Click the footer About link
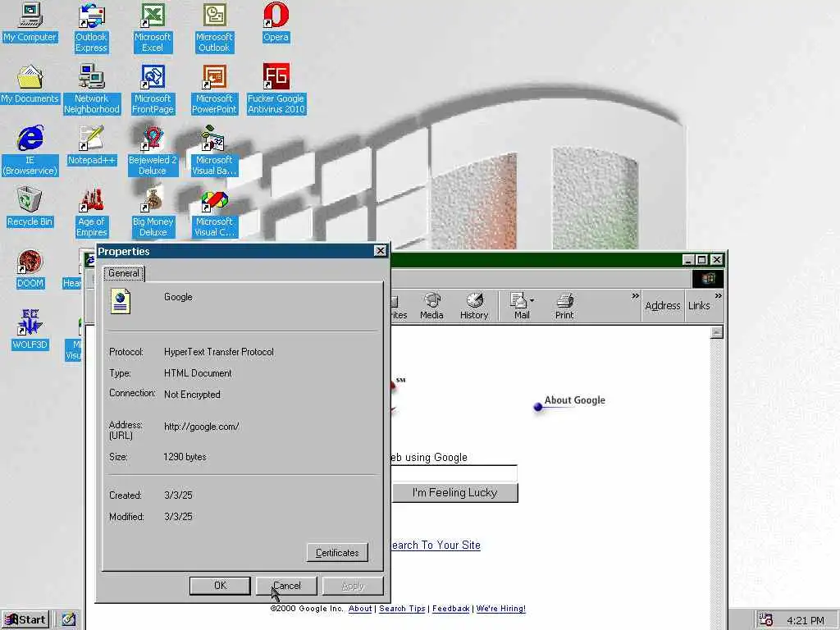Viewport: 840px width, 630px height. pos(360,609)
